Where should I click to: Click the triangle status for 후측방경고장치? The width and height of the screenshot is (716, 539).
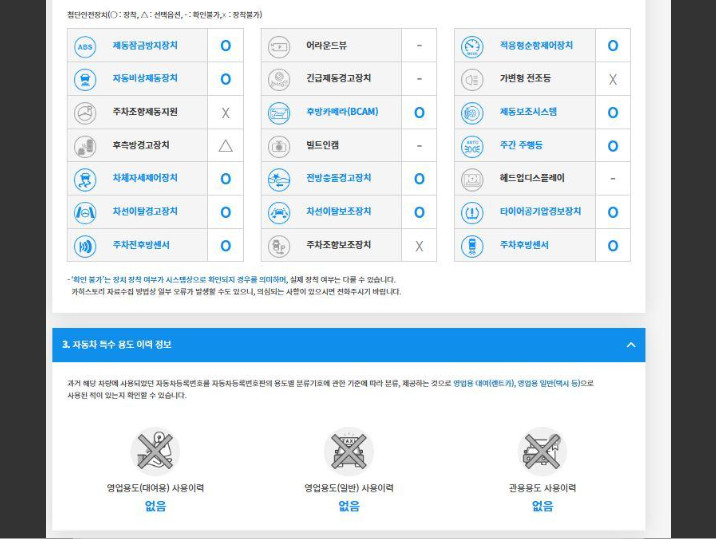pos(225,146)
